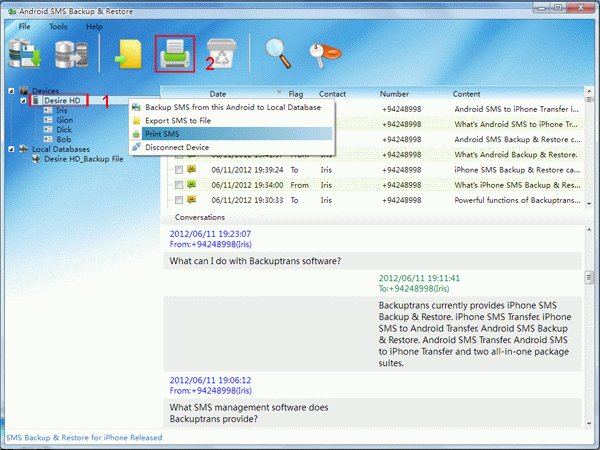Click timestamp 2012/06/11 19:06:12
Image resolution: width=600 pixels, height=450 pixels.
tap(210, 380)
